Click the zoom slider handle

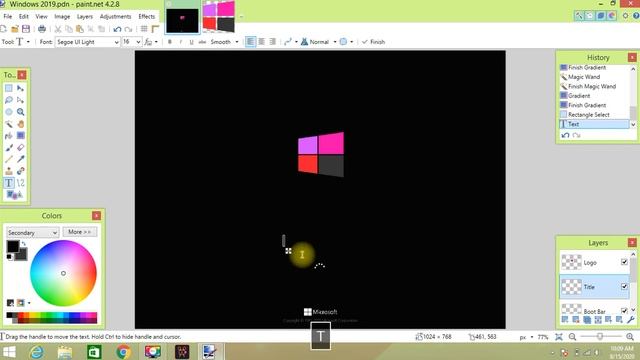tap(600, 336)
